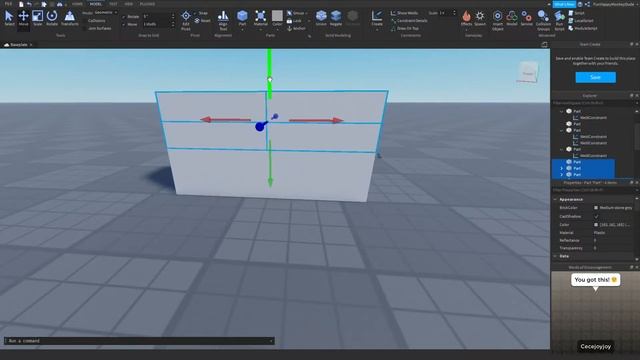Toggle Show Welds option
The image size is (640, 360).
click(x=405, y=13)
